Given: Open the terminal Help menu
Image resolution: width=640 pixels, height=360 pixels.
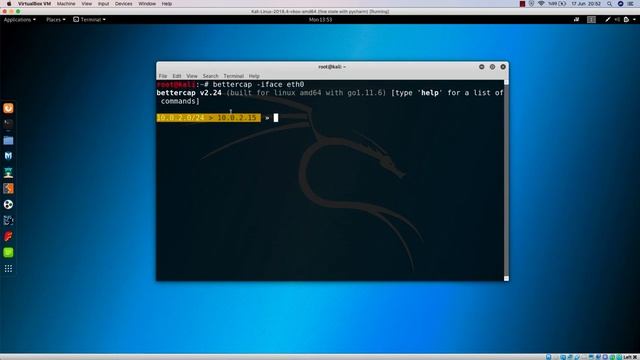Looking at the screenshot, I should pos(254,76).
